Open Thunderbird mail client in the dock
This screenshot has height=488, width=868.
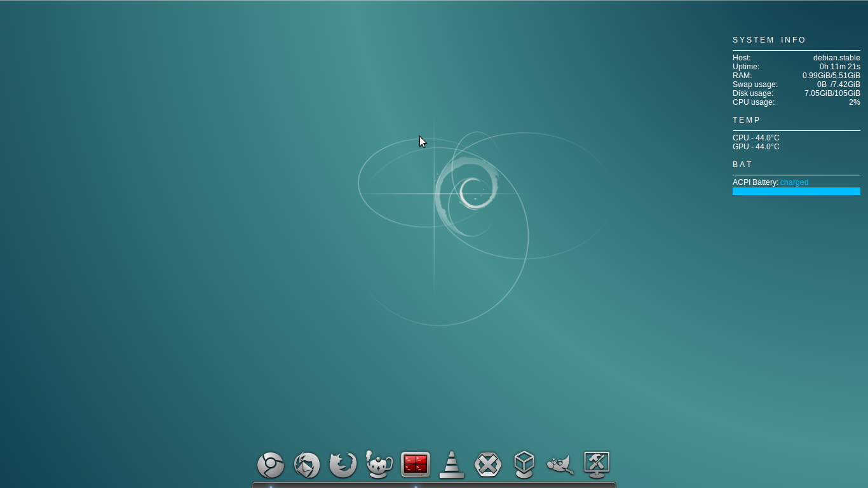(x=307, y=464)
